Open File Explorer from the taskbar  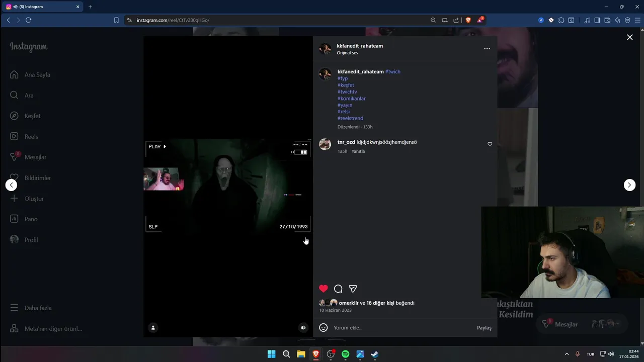pos(301,354)
